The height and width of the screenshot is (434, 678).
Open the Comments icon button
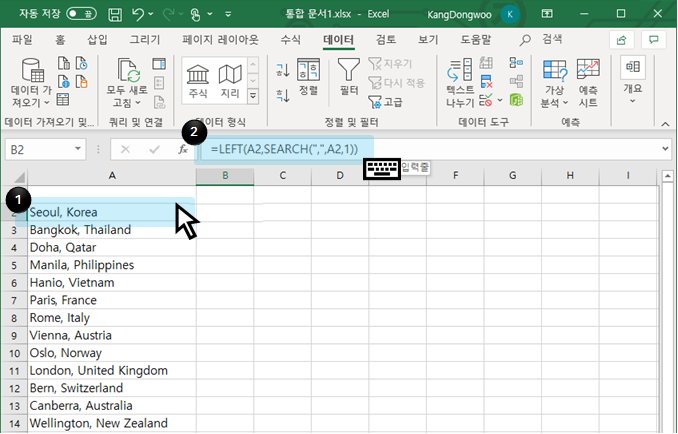[654, 40]
